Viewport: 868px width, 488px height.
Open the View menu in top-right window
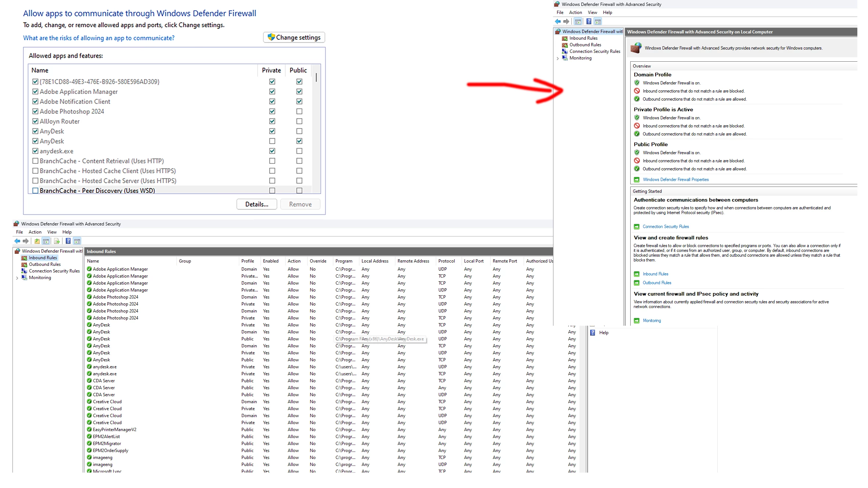click(592, 12)
